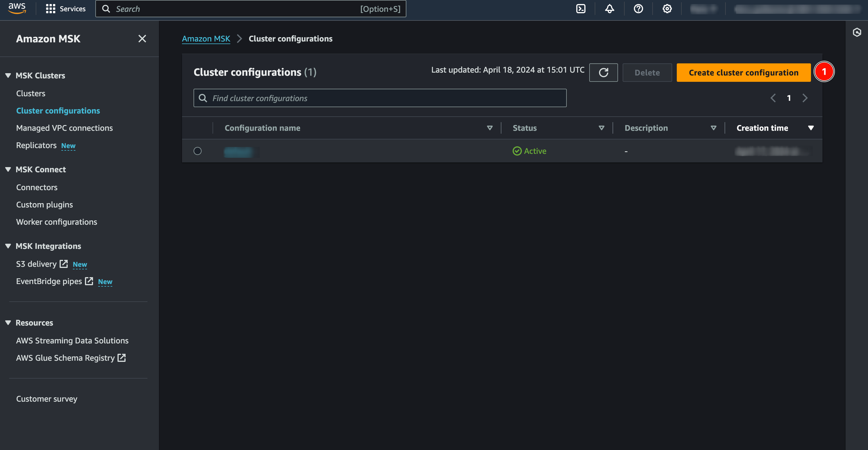Open Clusters in the sidebar

pos(31,93)
